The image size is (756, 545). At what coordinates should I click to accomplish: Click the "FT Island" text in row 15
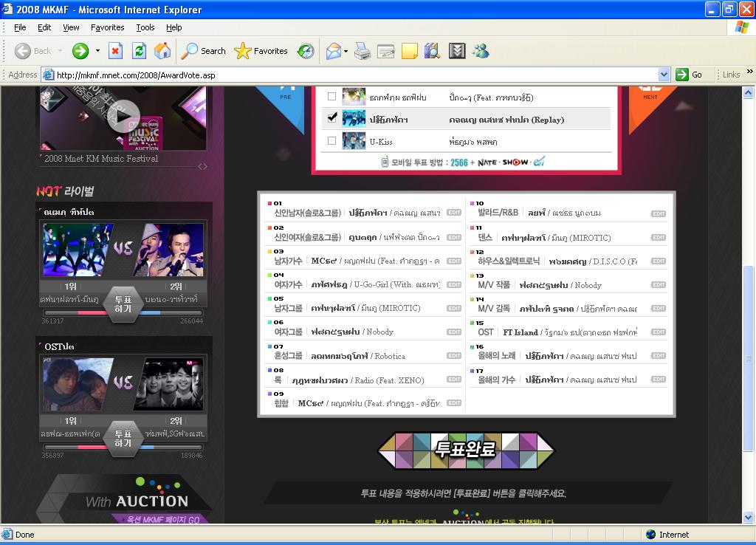[x=520, y=332]
